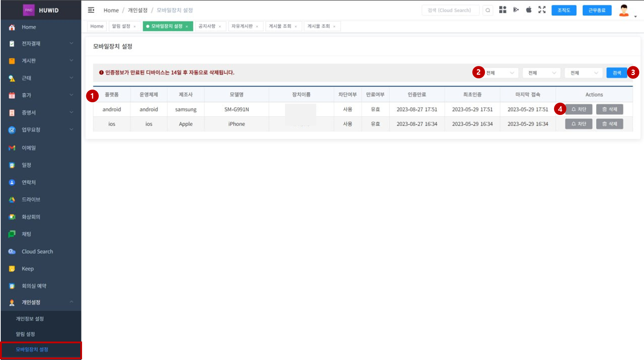Switch to the 자유게시판 tab

tap(242, 26)
